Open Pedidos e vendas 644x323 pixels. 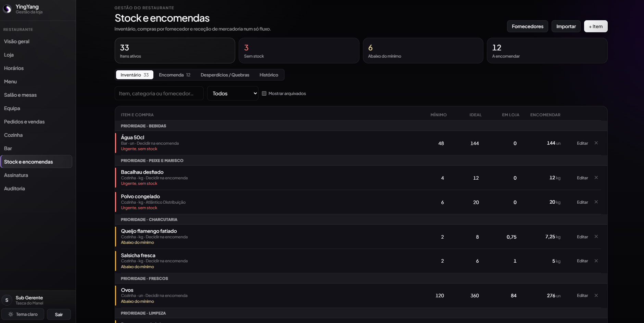click(36, 122)
